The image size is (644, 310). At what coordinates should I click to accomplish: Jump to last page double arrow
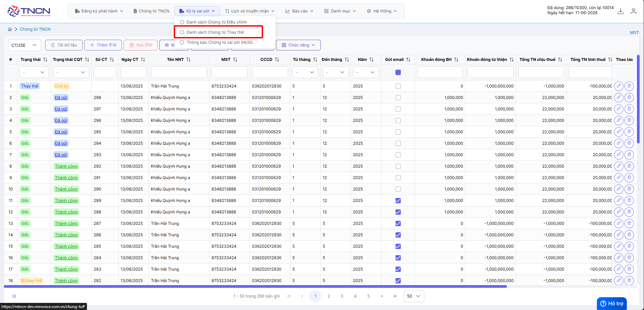pyautogui.click(x=395, y=296)
